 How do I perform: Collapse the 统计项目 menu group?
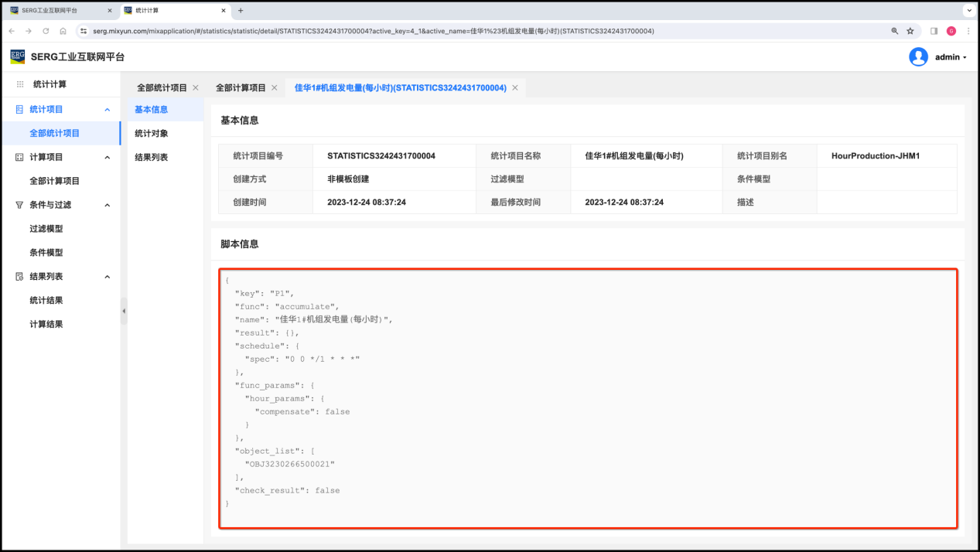click(108, 110)
